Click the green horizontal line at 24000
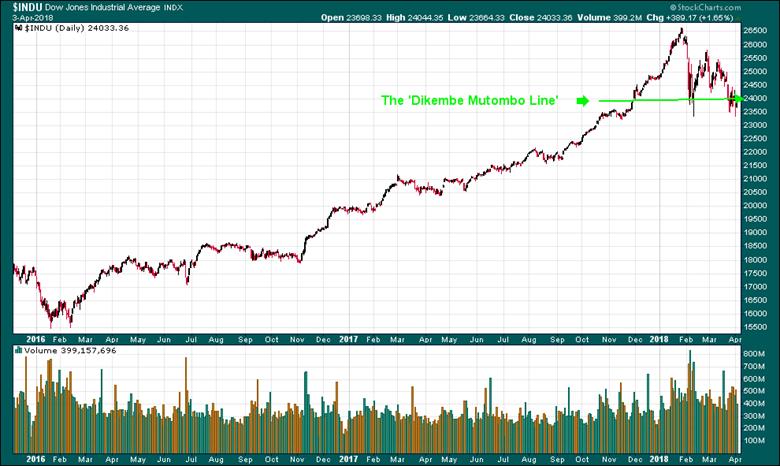 click(660, 100)
